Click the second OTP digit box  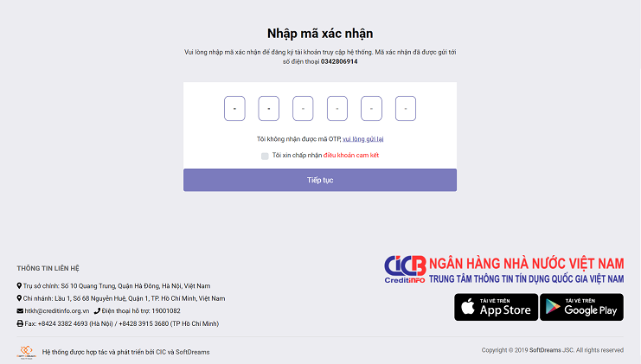(268, 109)
